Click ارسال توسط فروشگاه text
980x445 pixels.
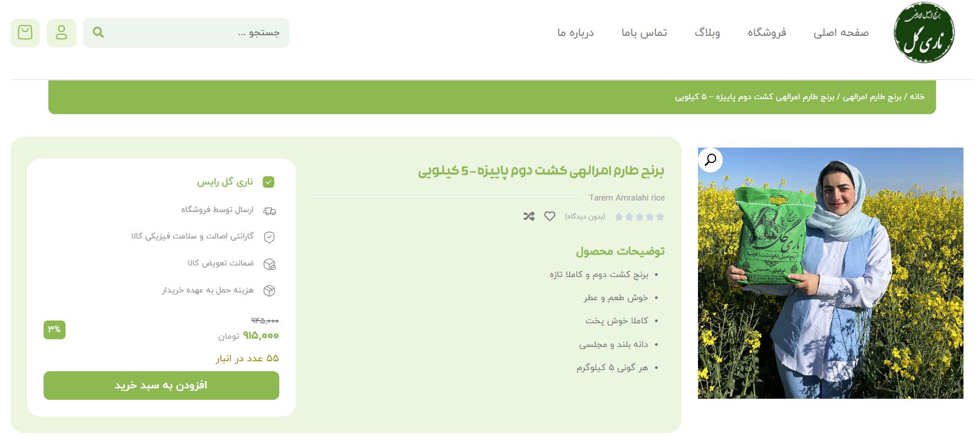(218, 210)
